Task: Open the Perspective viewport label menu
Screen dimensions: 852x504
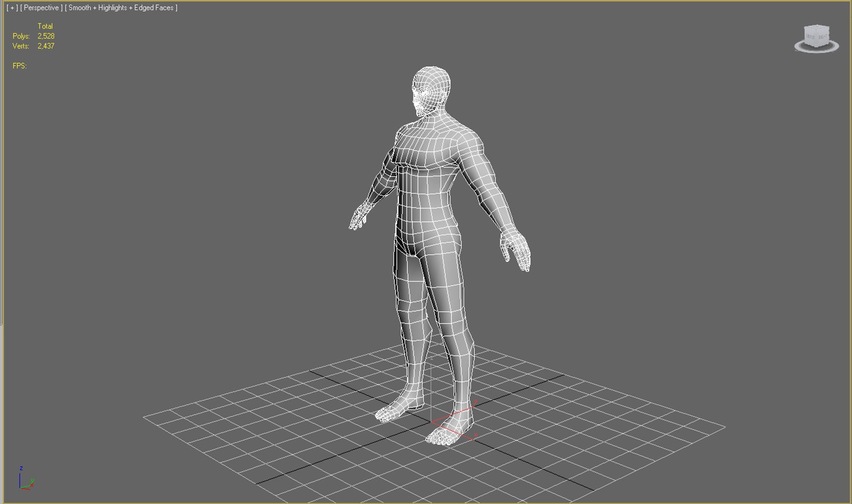Action: tap(41, 7)
